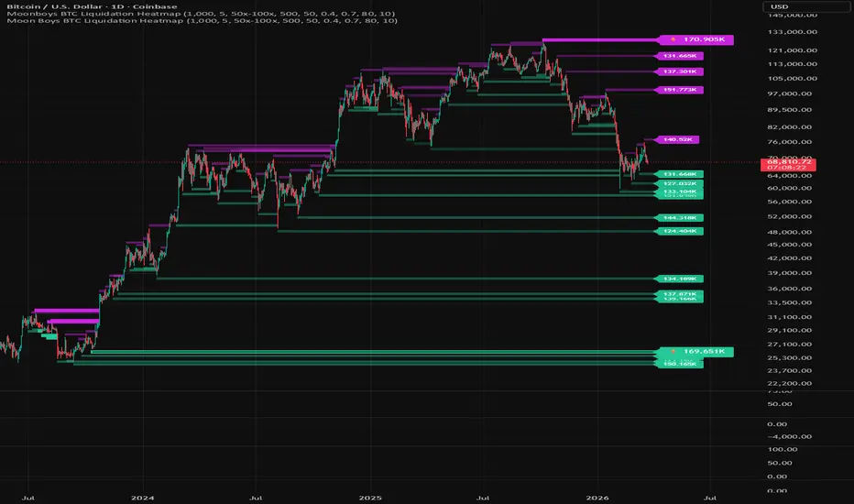Click the green 134.169K liquidation label
The width and height of the screenshot is (854, 504).
coord(680,279)
